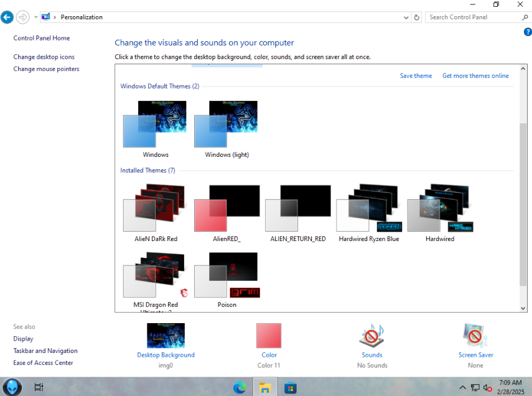
Task: Open Screen Saver settings icon
Action: coord(475,335)
